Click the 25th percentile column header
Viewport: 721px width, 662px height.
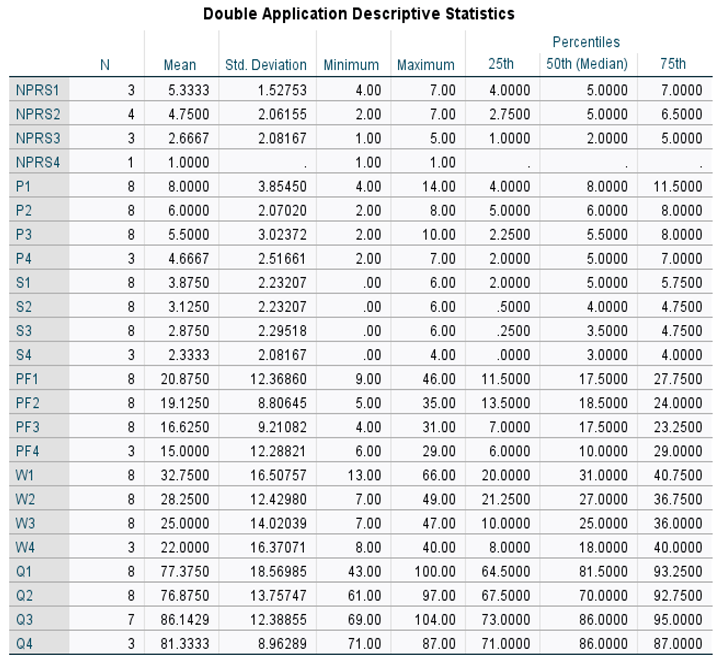click(x=501, y=65)
